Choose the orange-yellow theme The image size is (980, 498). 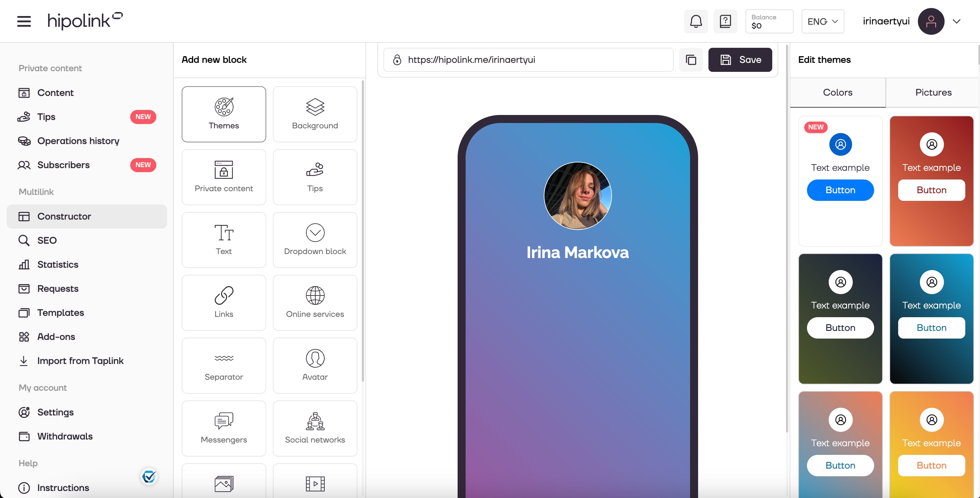click(x=931, y=445)
